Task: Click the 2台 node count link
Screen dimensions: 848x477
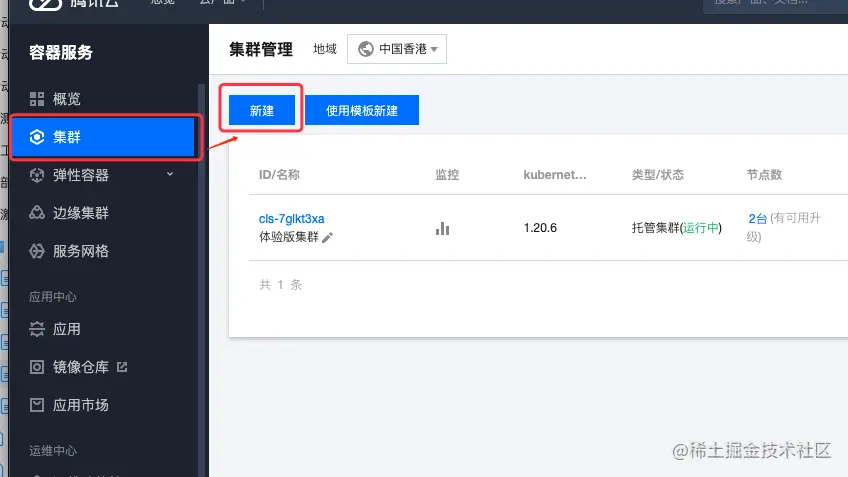Action: coord(758,218)
